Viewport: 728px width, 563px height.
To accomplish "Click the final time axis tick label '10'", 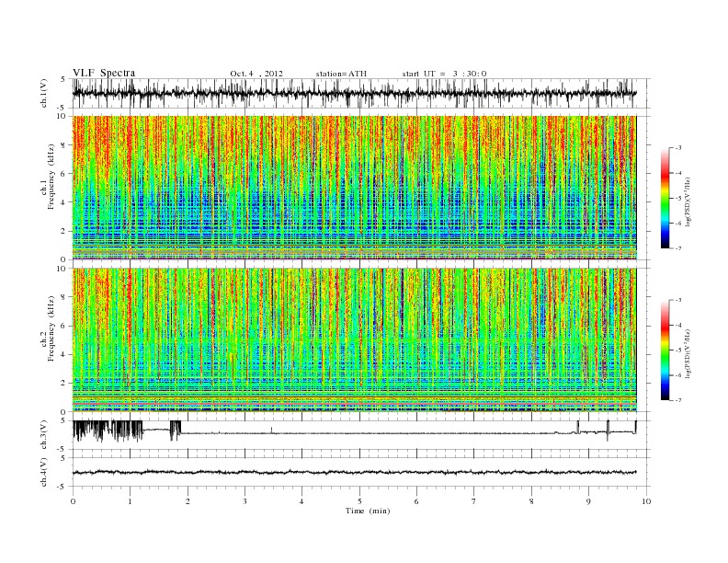I will click(x=646, y=501).
